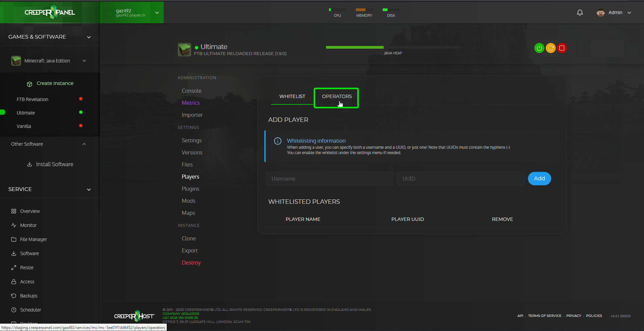Expand the Admin account menu chevron

(x=629, y=13)
